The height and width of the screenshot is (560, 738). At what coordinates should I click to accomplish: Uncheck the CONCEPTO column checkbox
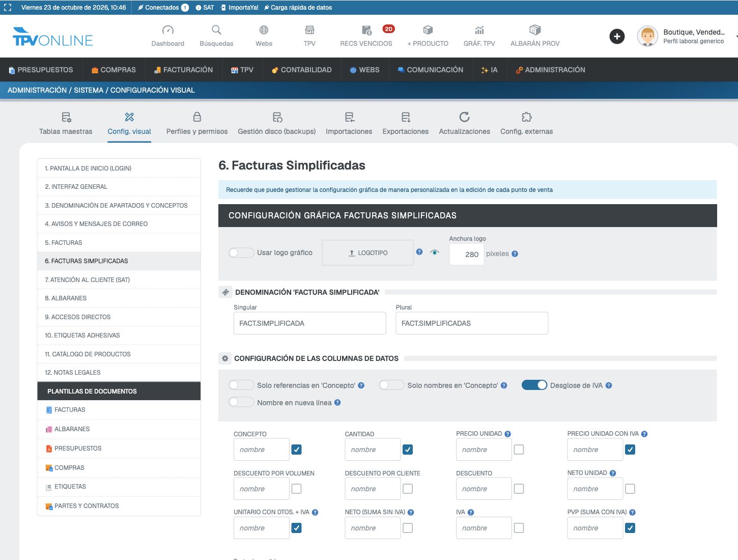point(297,450)
